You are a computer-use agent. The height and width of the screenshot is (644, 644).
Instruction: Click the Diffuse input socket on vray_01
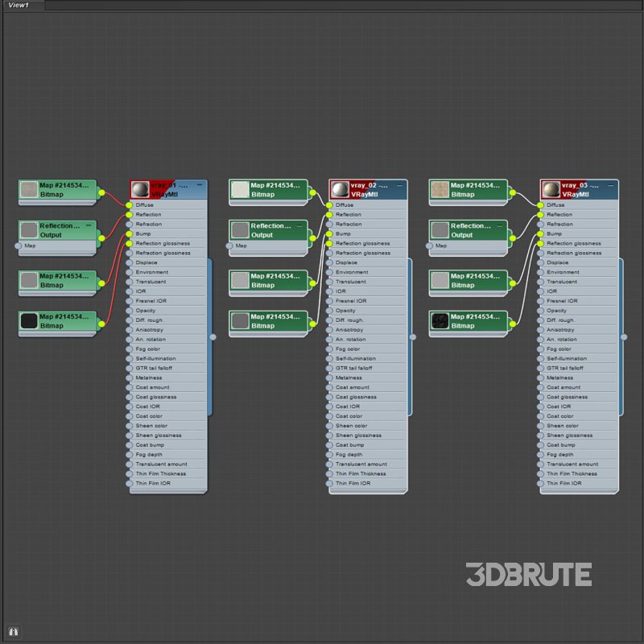click(129, 205)
